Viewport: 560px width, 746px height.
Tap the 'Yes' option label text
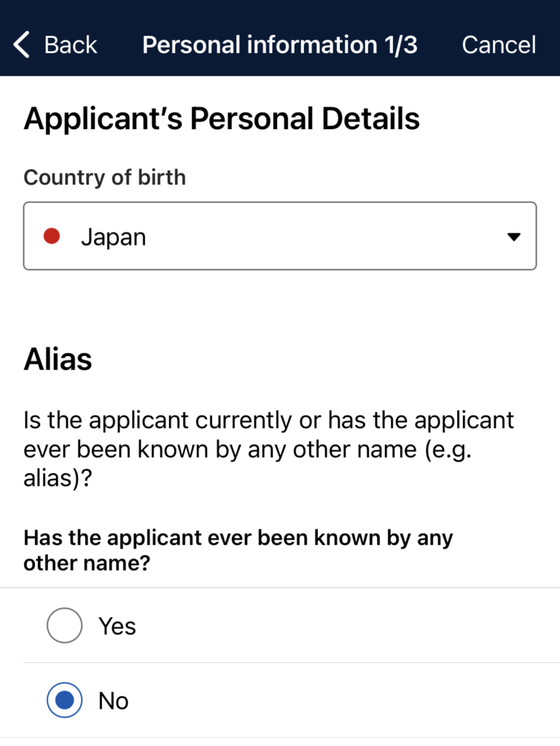(117, 626)
